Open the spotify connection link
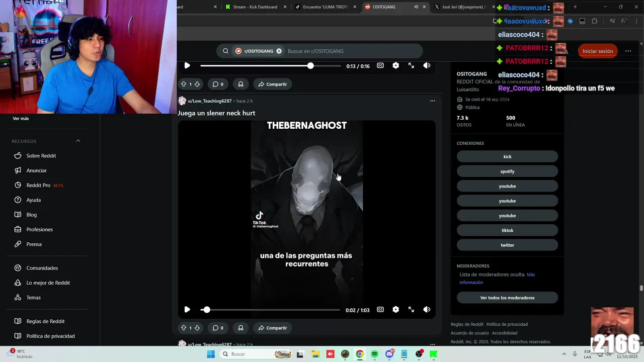 click(507, 171)
